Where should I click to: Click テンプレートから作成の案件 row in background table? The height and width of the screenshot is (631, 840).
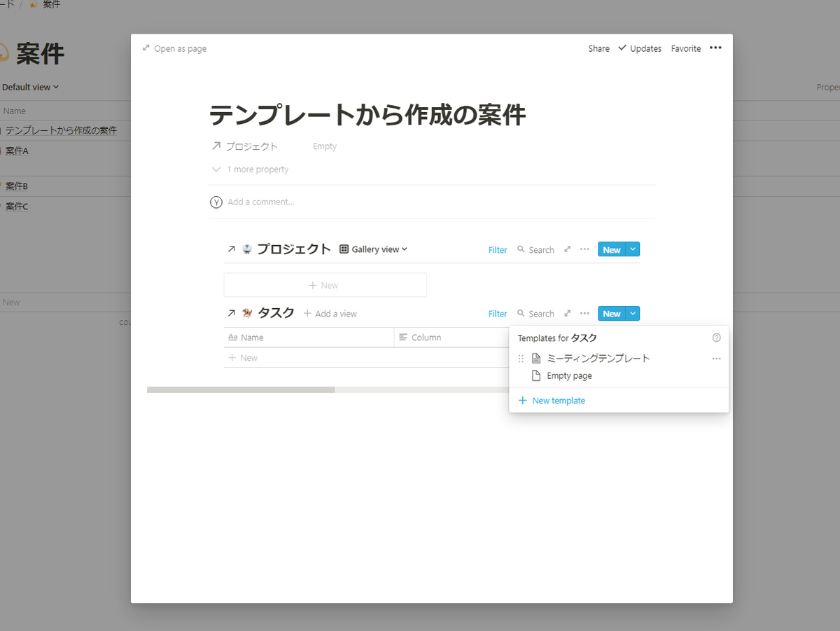61,130
